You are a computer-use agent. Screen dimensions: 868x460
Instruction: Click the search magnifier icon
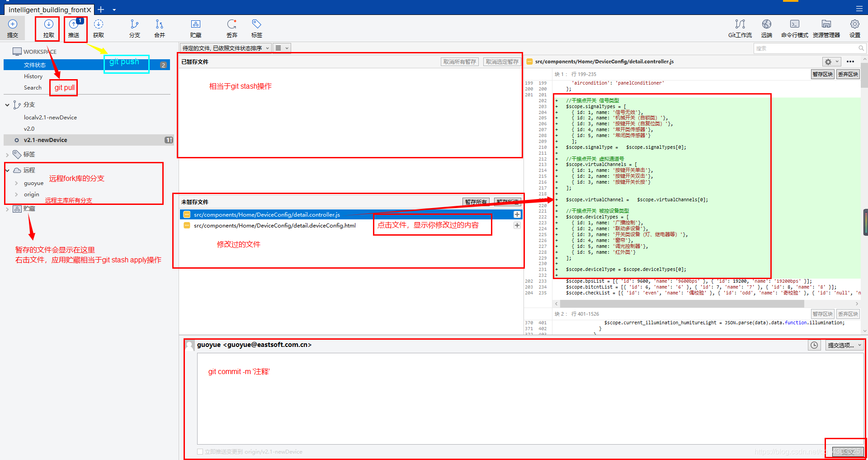click(861, 48)
